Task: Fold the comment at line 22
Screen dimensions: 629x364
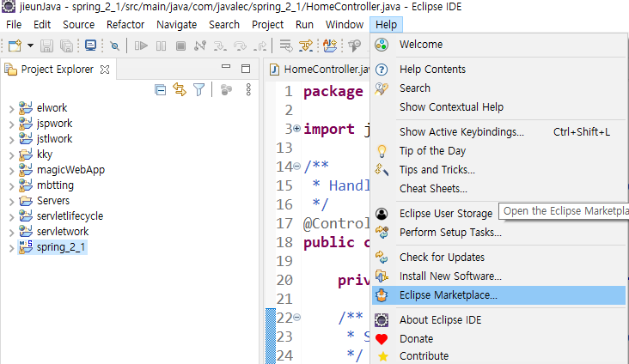Action: pos(296,318)
